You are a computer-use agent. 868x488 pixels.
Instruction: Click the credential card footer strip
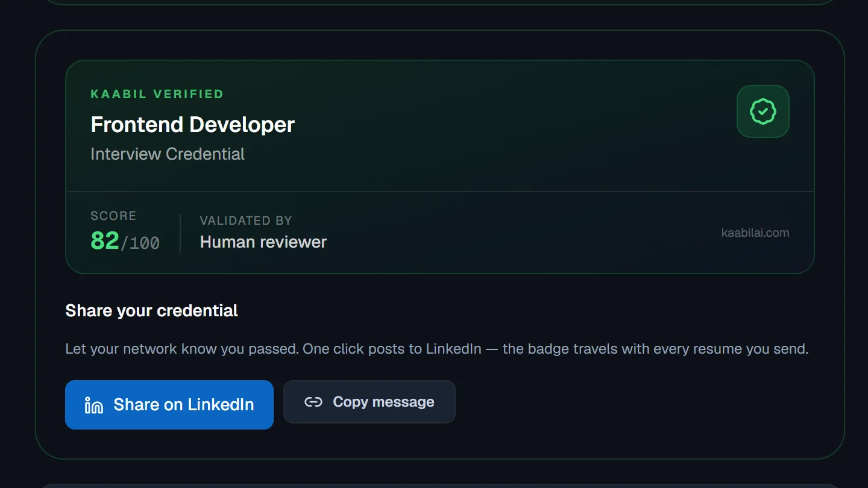(x=440, y=233)
